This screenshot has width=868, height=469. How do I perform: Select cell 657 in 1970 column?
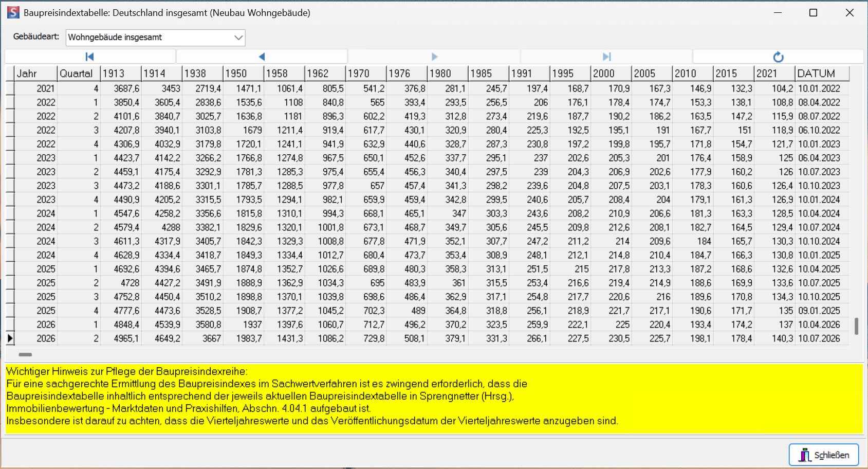point(366,186)
